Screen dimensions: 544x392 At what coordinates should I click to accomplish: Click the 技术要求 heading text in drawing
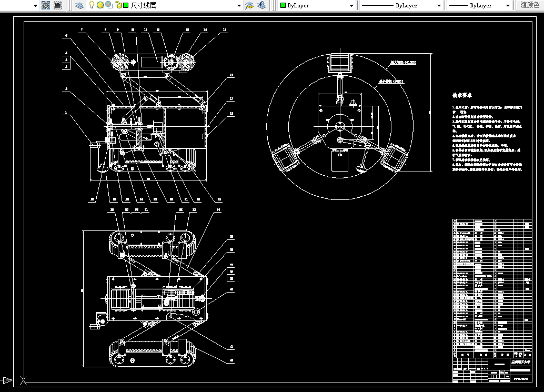pyautogui.click(x=462, y=95)
